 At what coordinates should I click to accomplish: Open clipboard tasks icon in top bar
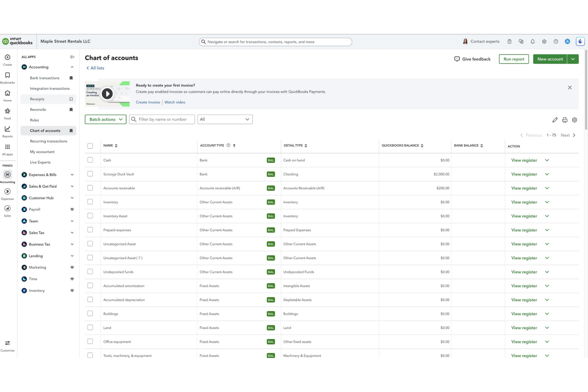(509, 41)
